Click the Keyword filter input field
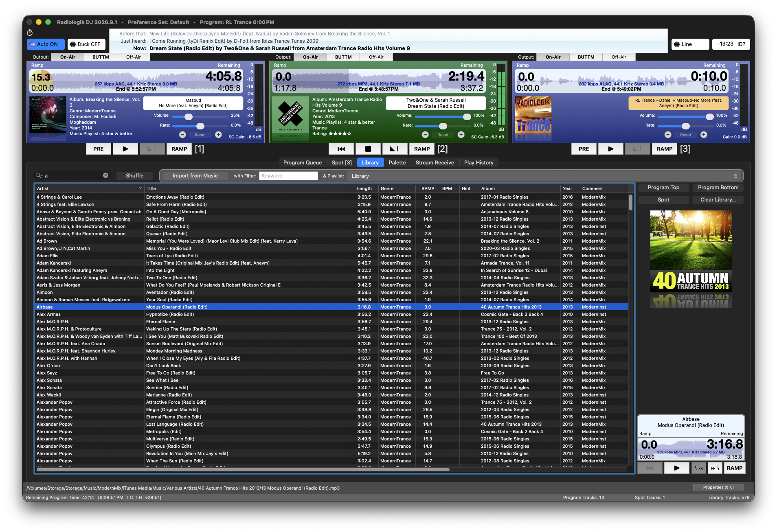 coord(288,176)
